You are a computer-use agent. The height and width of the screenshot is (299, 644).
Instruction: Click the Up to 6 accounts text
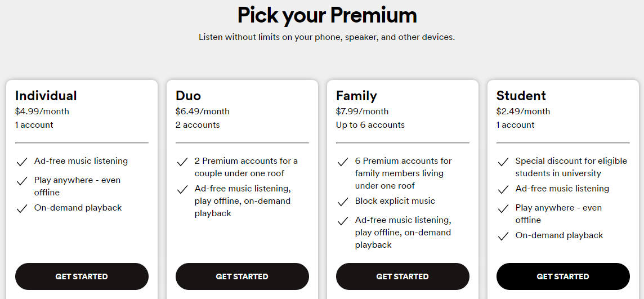point(370,125)
